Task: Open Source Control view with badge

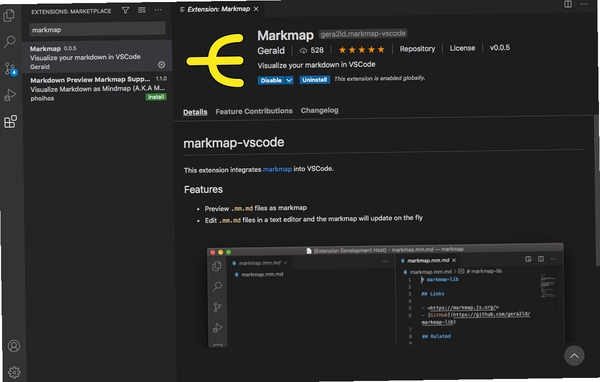Action: [x=10, y=69]
